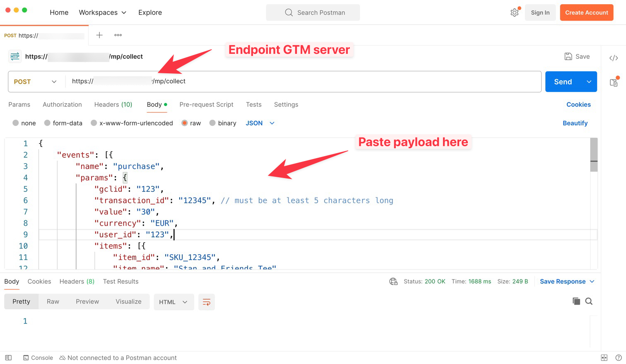Copy the response with the copy icon

(x=576, y=301)
